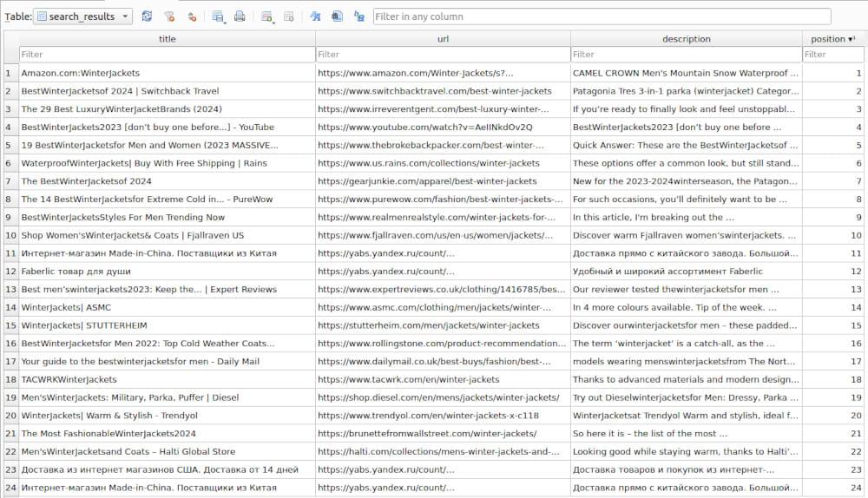
Task: Focus the title column filter box
Action: [x=168, y=55]
